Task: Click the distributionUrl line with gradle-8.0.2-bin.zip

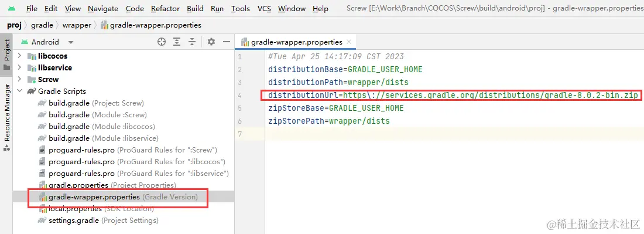Action: pyautogui.click(x=453, y=96)
